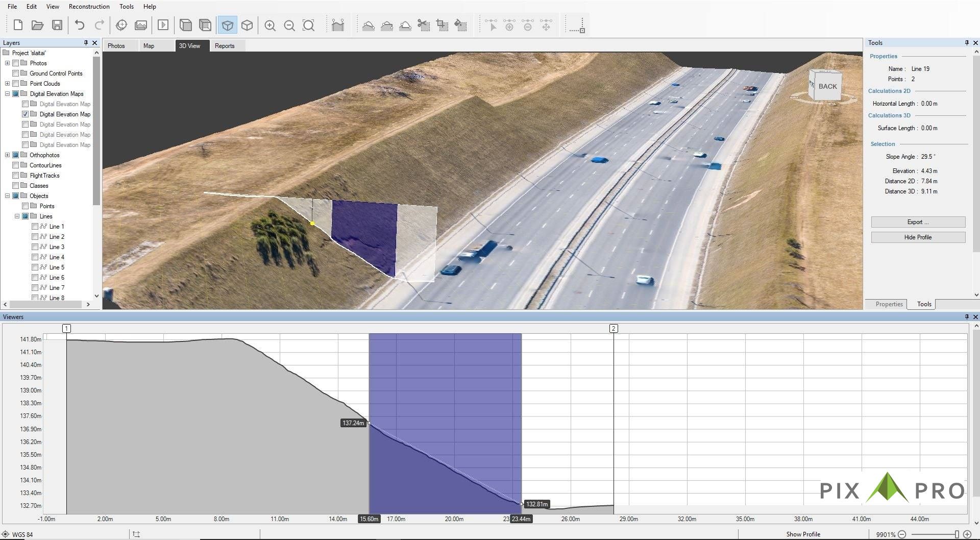Toggle visibility of the checked Digital Elevation Map

pos(26,114)
